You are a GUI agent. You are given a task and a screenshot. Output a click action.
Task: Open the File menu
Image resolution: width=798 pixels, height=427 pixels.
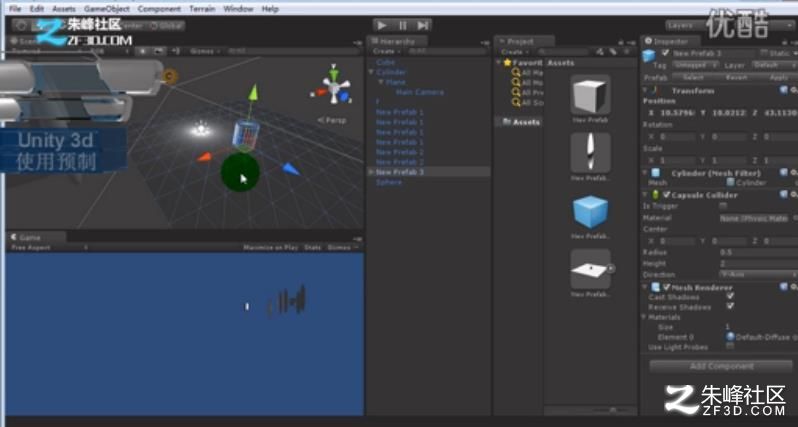point(15,9)
